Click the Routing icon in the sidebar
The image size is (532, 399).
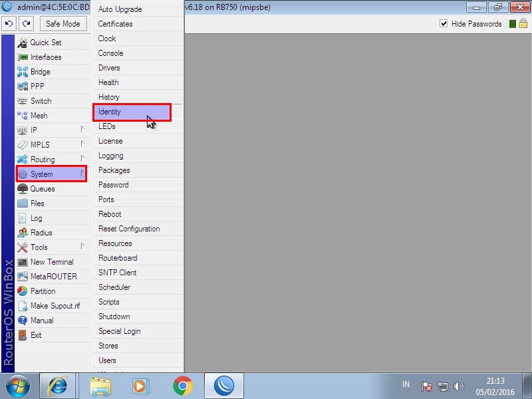[23, 160]
